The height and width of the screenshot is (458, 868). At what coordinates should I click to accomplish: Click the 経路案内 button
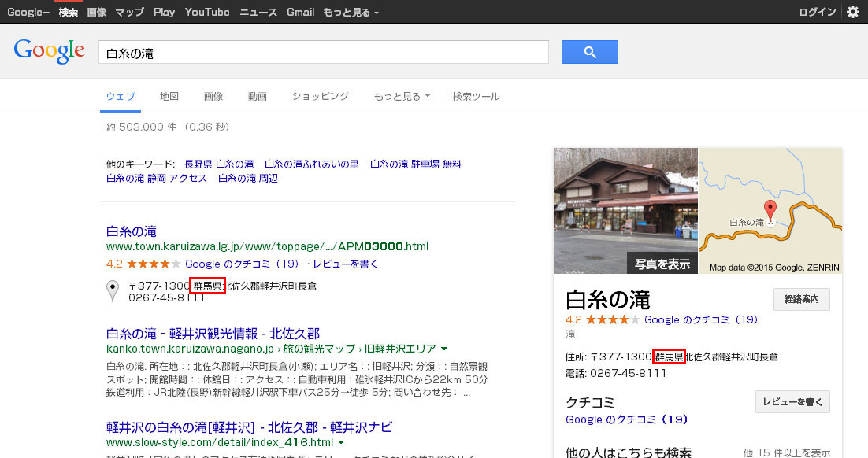[802, 299]
